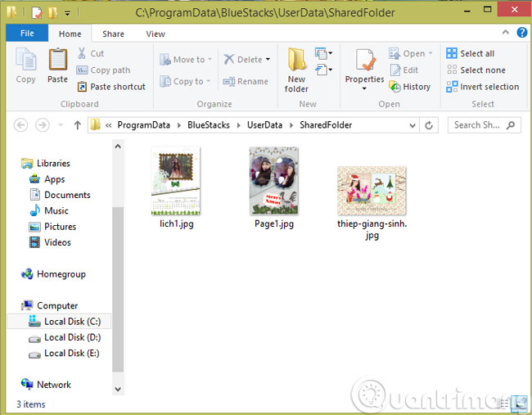
Task: Click Quick Access properties icon in title bar
Action: click(37, 13)
